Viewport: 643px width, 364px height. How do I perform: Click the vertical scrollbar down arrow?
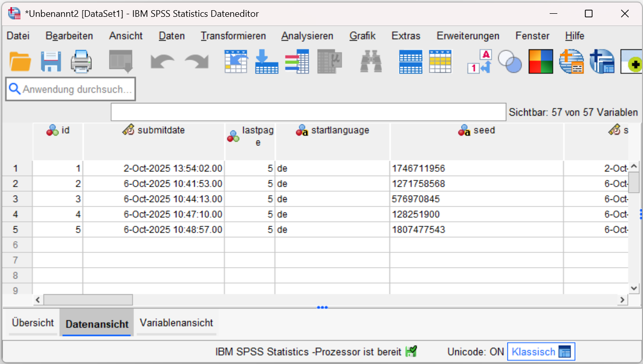tap(634, 288)
